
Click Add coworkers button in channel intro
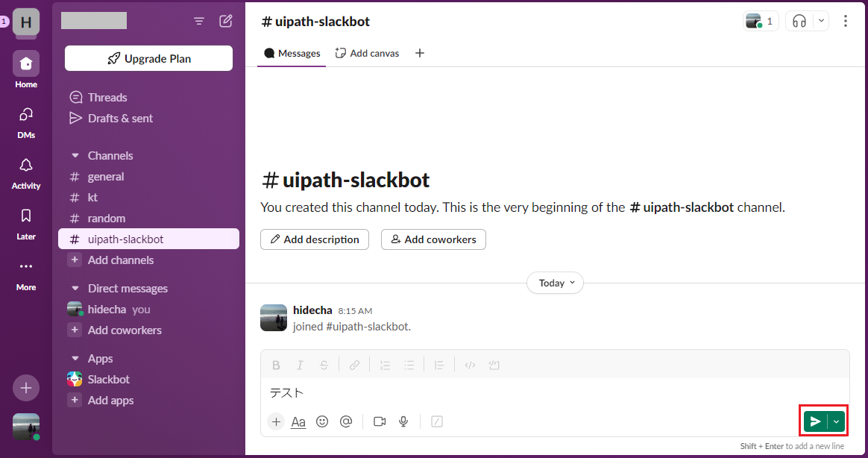433,239
